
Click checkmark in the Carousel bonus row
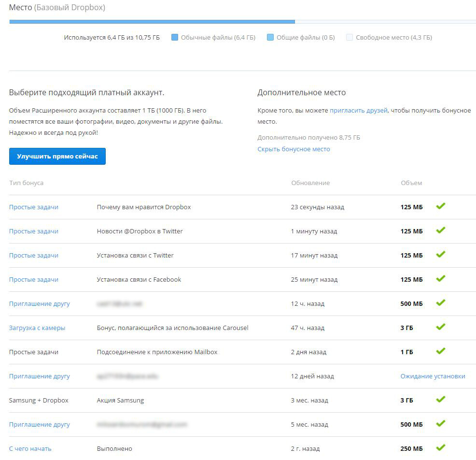point(440,327)
